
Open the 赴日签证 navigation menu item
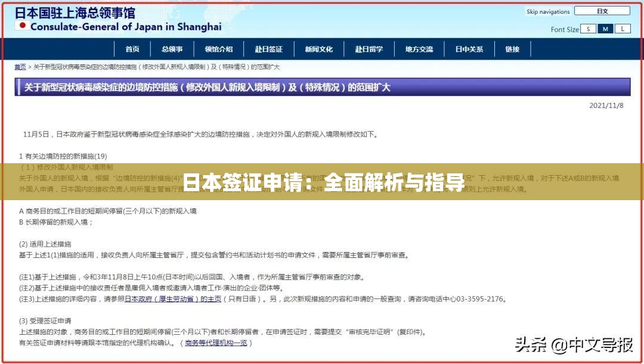(270, 49)
